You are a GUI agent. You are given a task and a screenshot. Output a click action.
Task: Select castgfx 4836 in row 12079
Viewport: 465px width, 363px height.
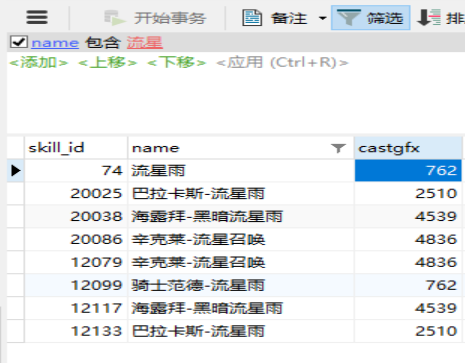click(x=408, y=263)
